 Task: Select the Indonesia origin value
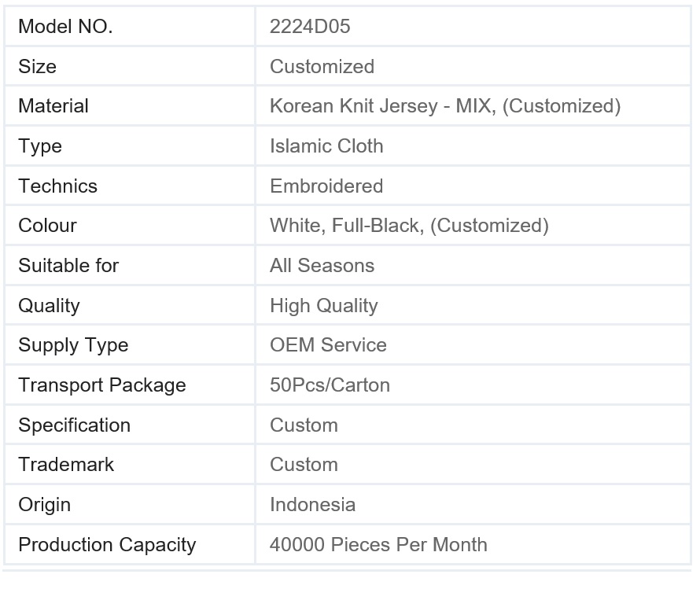(312, 505)
